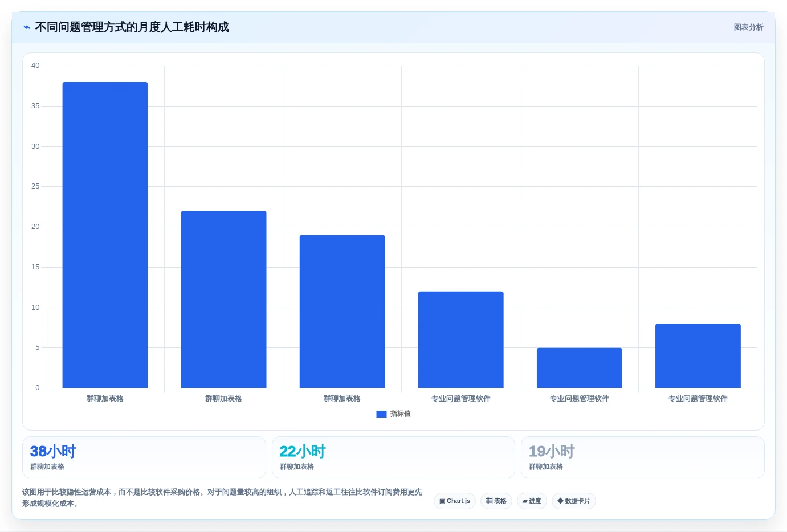Select the 进度 tag chip
Screen dimensions: 787x532
click(532, 501)
